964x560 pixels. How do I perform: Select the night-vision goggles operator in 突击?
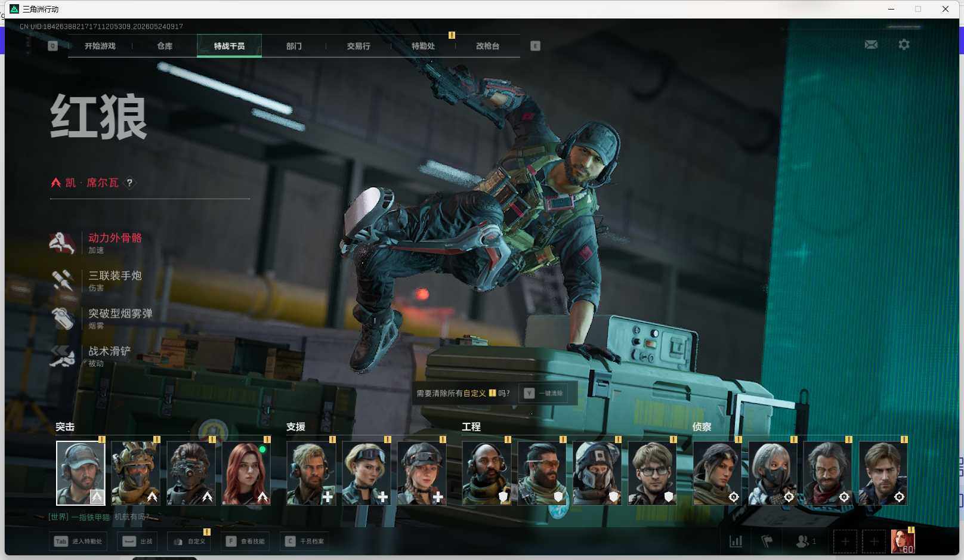[x=191, y=473]
